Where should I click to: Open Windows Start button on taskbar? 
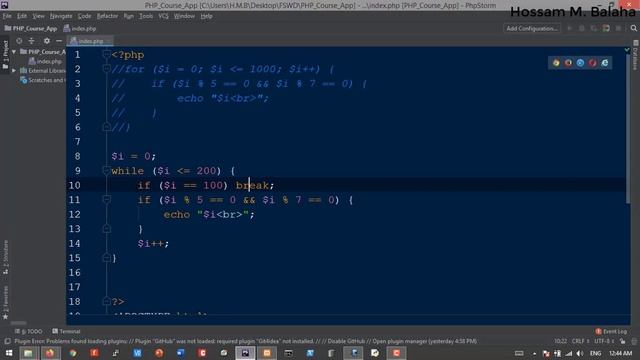pyautogui.click(x=8, y=353)
